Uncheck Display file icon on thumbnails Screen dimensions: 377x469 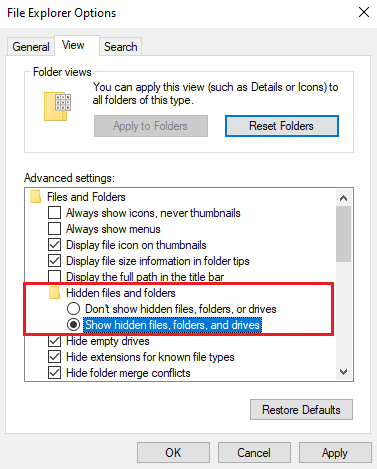tap(54, 245)
